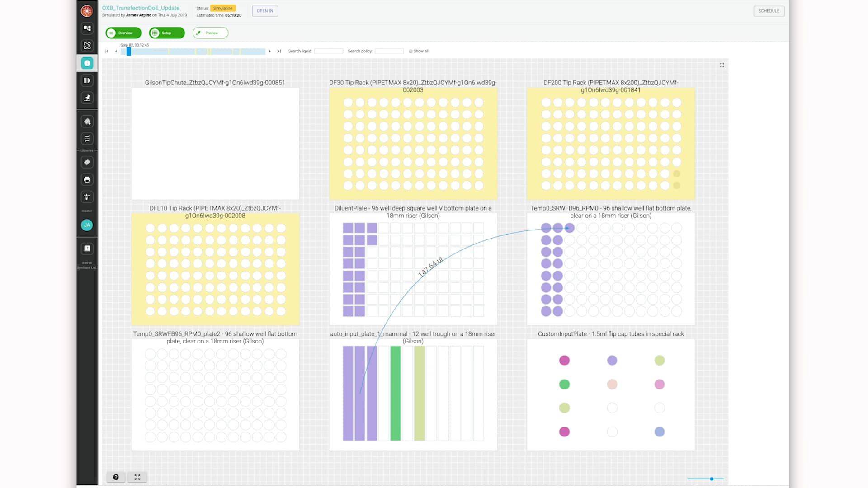Jump to first simulation step
The image size is (868, 488).
107,51
